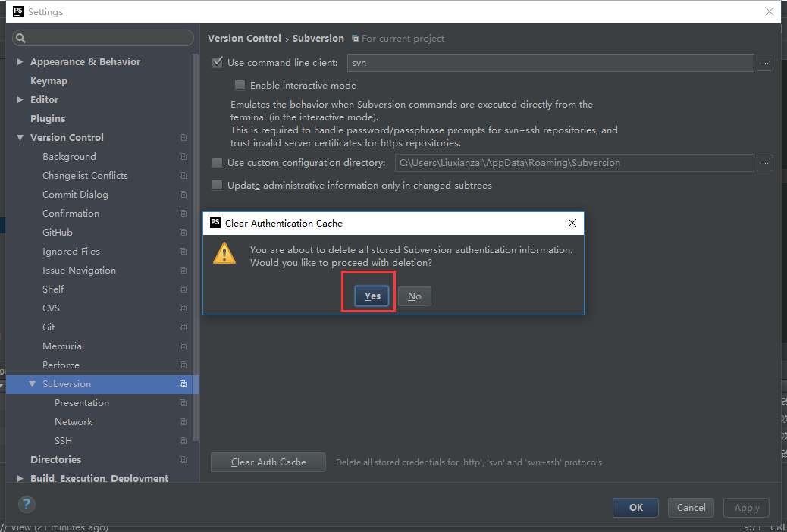Expand Appearance & Behavior section
The width and height of the screenshot is (787, 532).
[20, 61]
